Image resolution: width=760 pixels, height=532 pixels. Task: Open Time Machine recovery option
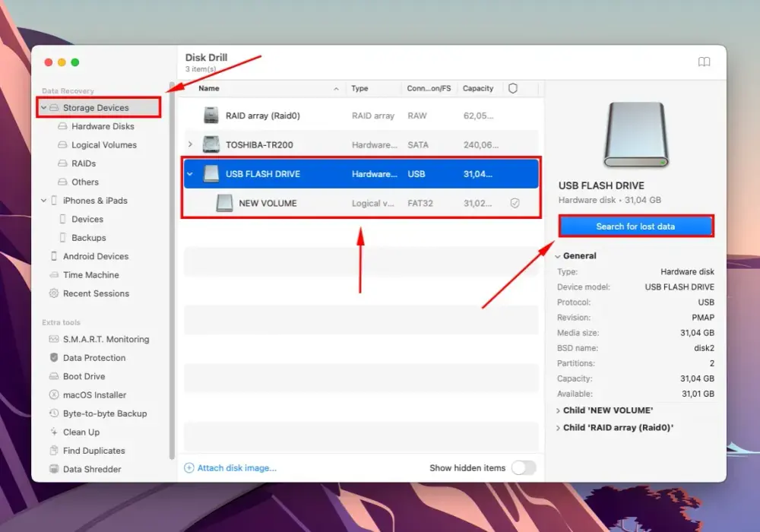91,274
